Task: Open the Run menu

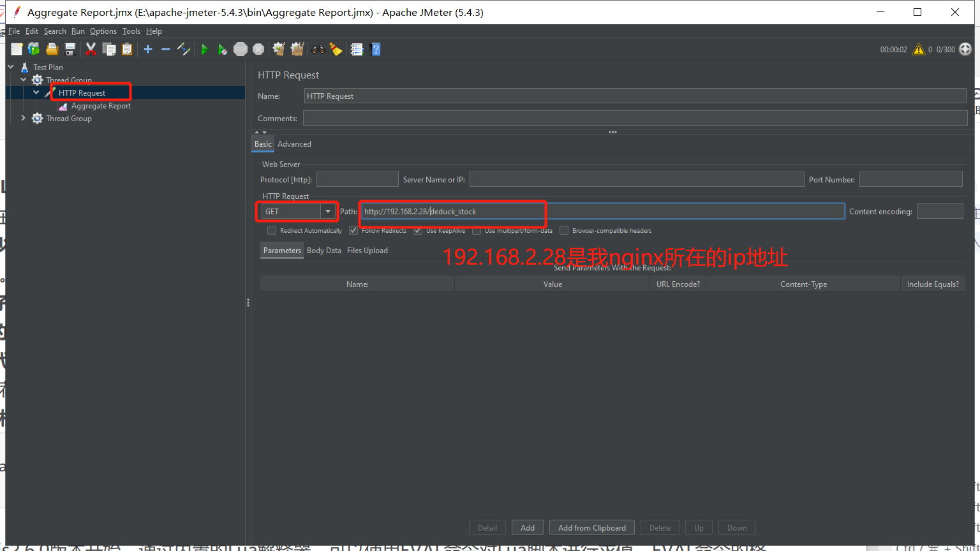Action: click(78, 31)
